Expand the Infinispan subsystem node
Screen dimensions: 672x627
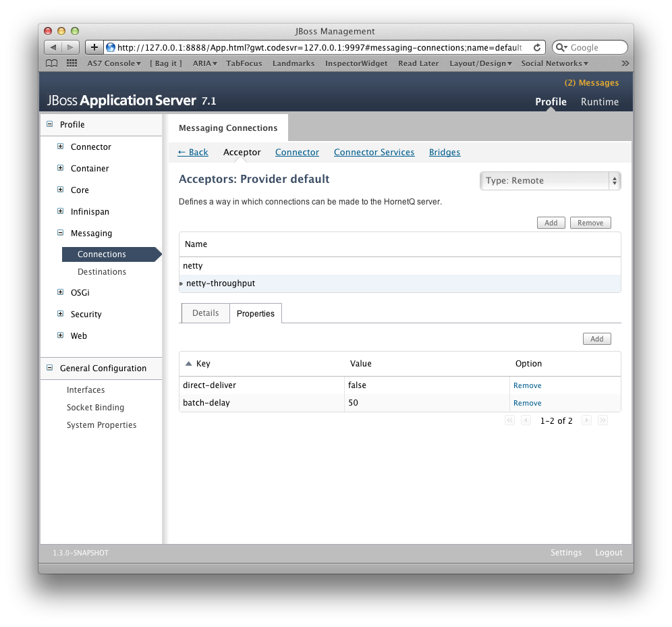coord(61,211)
